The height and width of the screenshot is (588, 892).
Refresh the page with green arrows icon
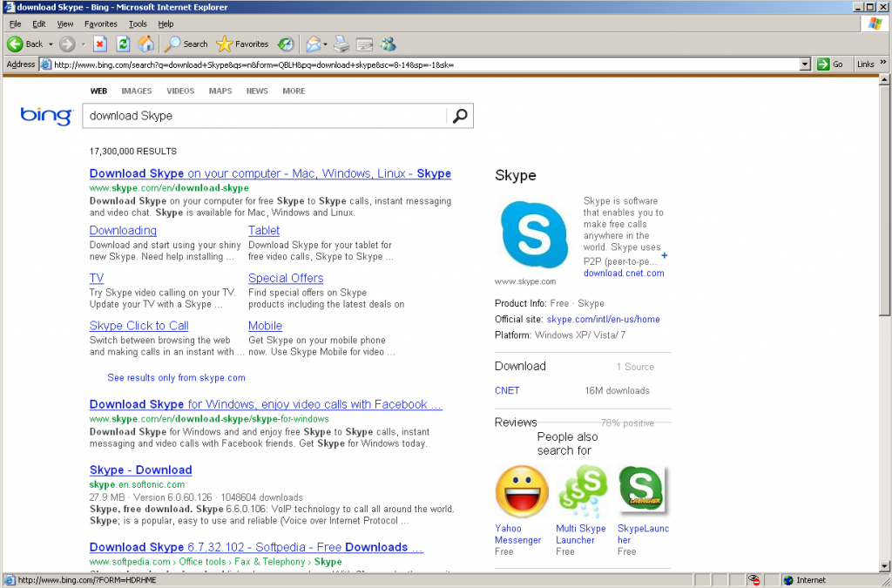(123, 44)
